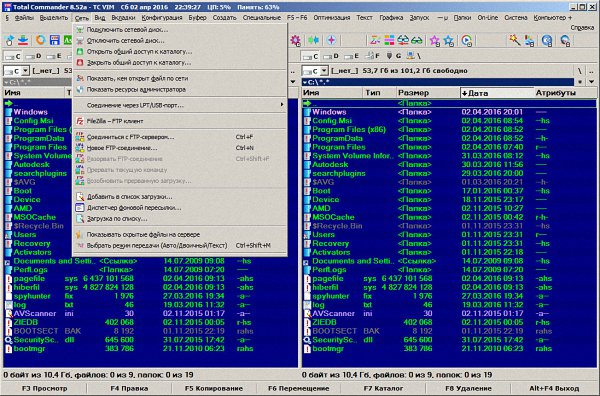Image resolution: width=600 pixels, height=396 pixels.
Task: Select bootmgr file in left panel
Action: click(x=150, y=349)
